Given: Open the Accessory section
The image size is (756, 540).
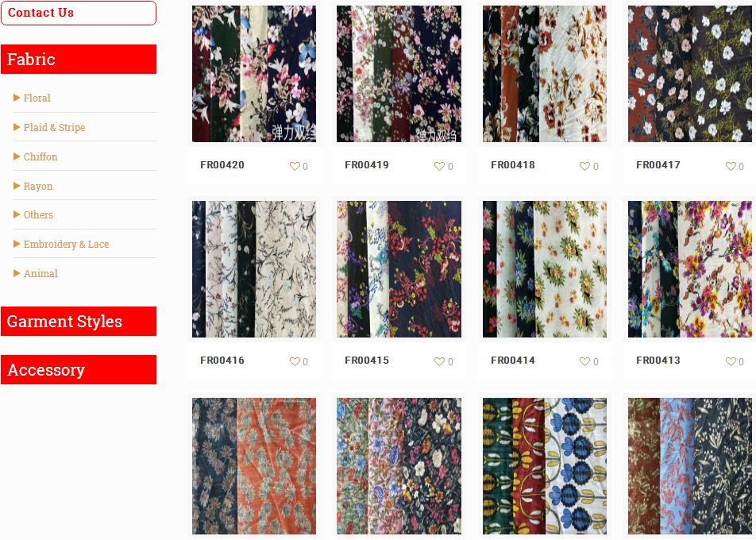Looking at the screenshot, I should (x=79, y=370).
